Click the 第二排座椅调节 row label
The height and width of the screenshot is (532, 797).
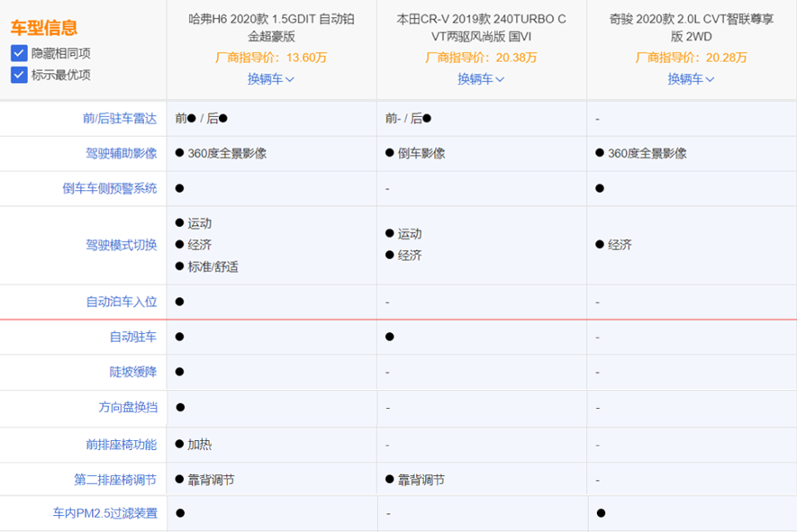[115, 480]
